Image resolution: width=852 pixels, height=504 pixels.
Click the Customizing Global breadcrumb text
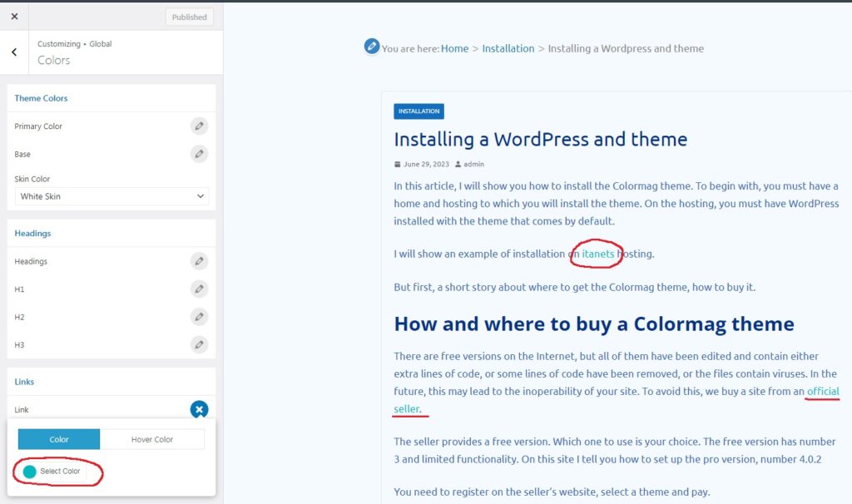74,44
